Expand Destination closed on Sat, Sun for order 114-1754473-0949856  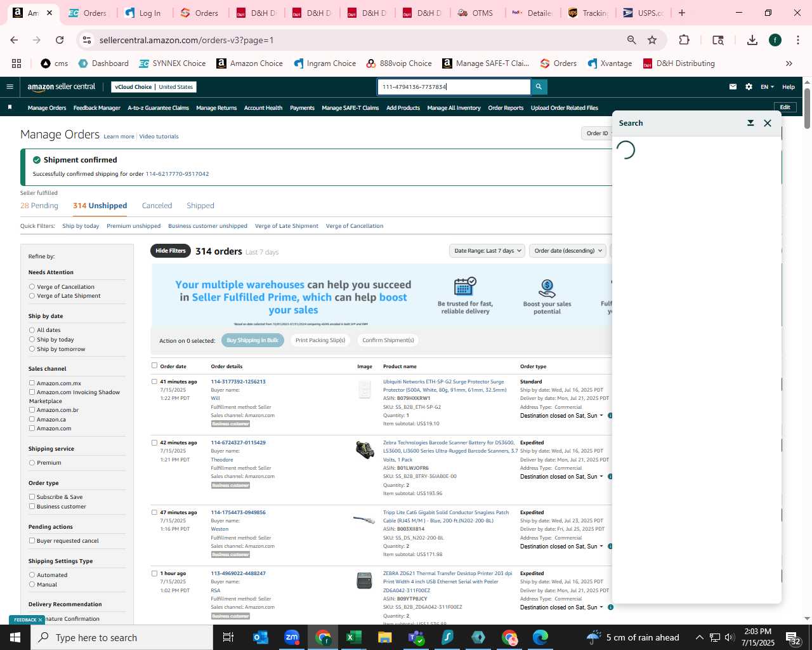point(561,547)
